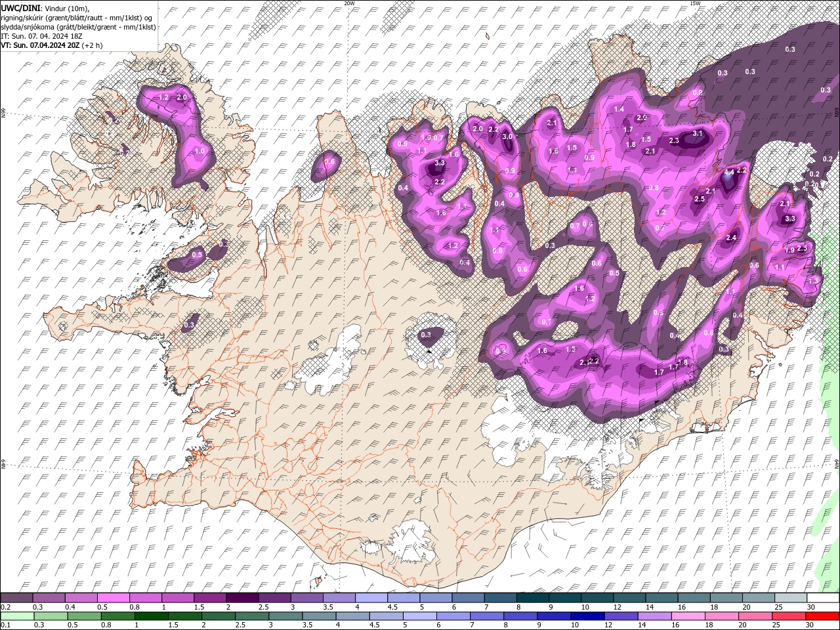Viewport: 840px width, 630px height.
Task: Click the dark green rain legend swatch at 1
Action: pos(151,616)
